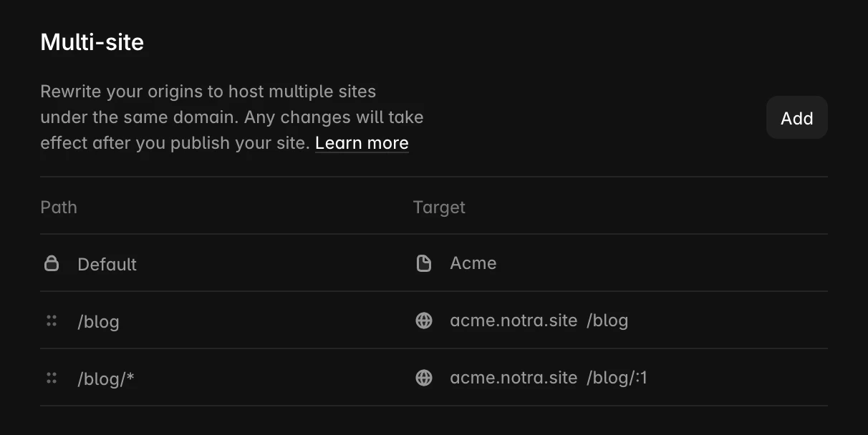Open the Learn more link
The width and height of the screenshot is (868, 435).
(x=362, y=143)
